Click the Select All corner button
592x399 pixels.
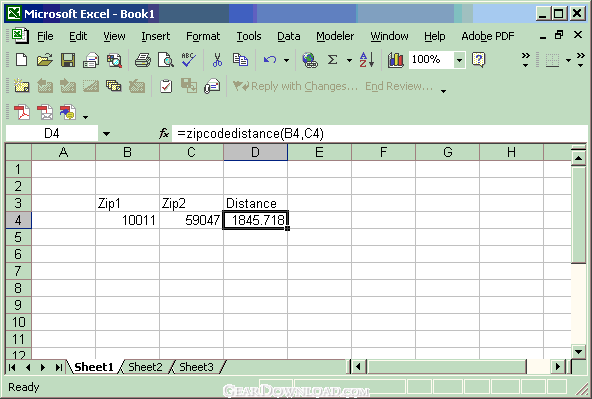pyautogui.click(x=18, y=152)
